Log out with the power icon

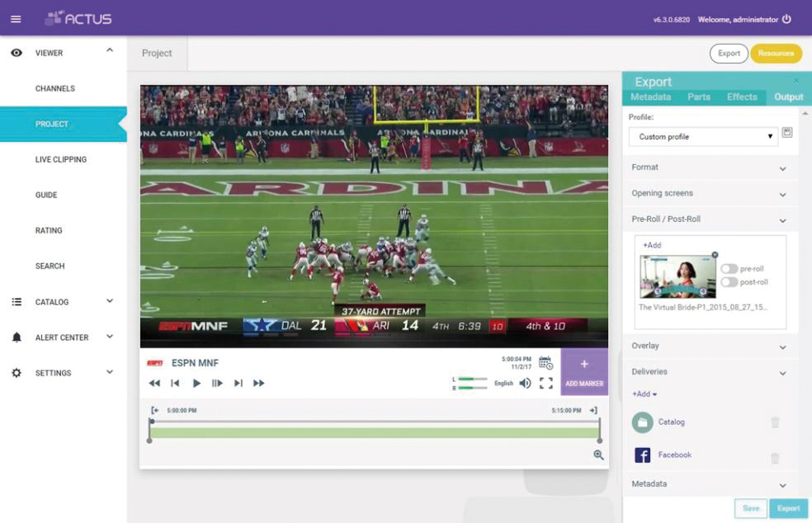(786, 19)
